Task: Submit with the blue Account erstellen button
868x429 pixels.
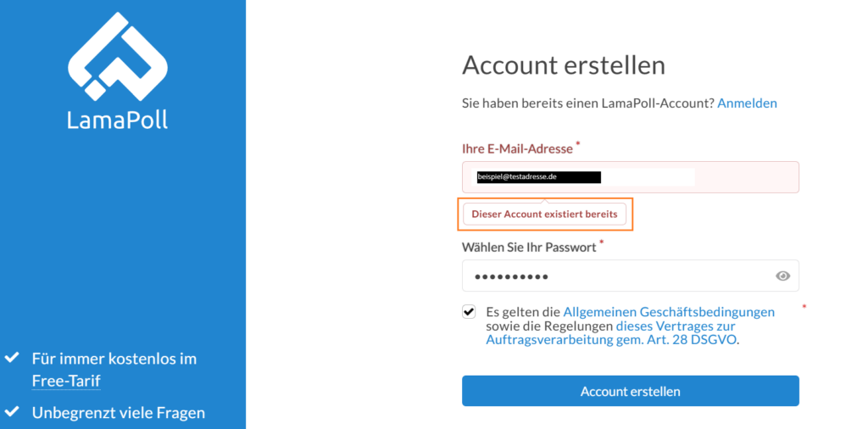Action: (x=631, y=391)
